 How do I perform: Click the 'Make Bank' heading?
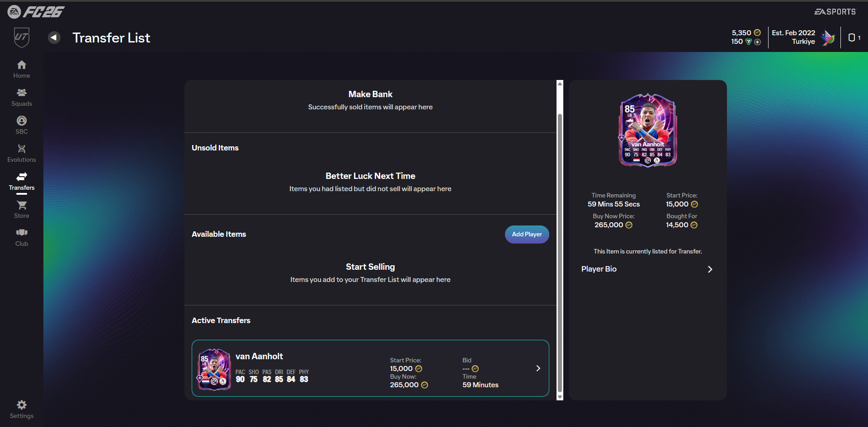point(370,94)
